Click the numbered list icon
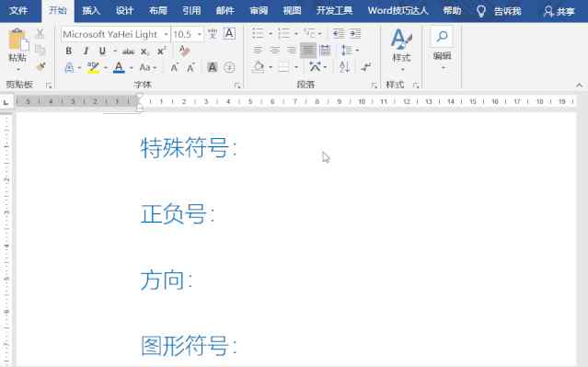Image resolution: width=588 pixels, height=367 pixels. pyautogui.click(x=283, y=33)
